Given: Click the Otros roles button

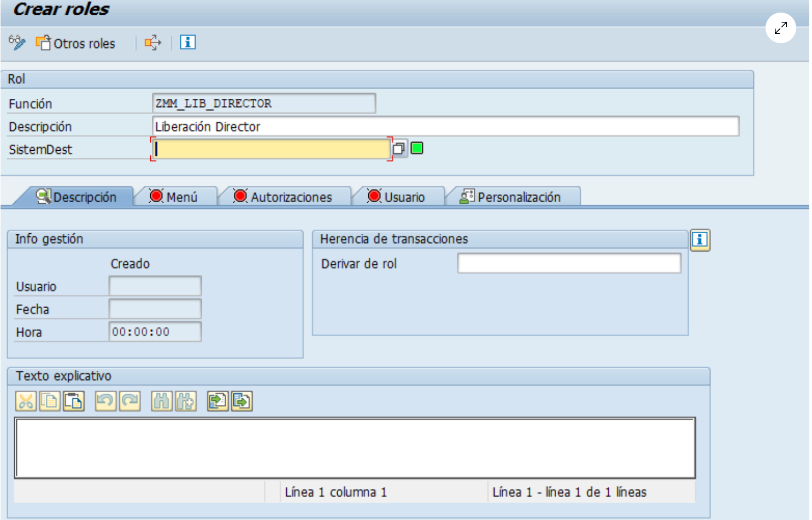Looking at the screenshot, I should click(x=76, y=43).
